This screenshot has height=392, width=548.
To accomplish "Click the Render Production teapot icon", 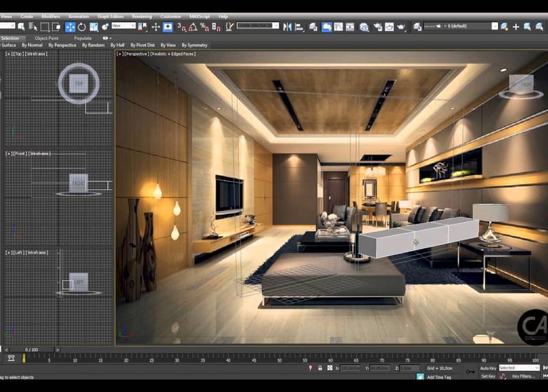I will click(401, 27).
